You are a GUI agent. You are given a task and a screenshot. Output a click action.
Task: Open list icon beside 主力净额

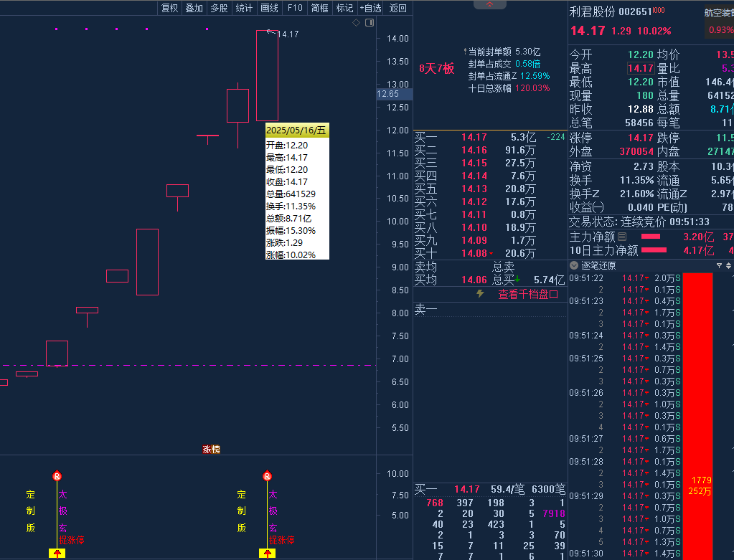(622, 237)
